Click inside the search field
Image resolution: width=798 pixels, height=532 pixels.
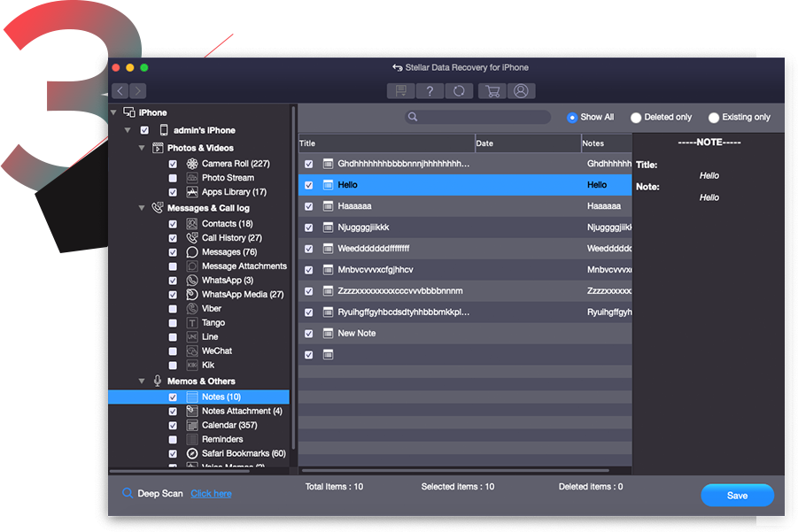pyautogui.click(x=478, y=116)
